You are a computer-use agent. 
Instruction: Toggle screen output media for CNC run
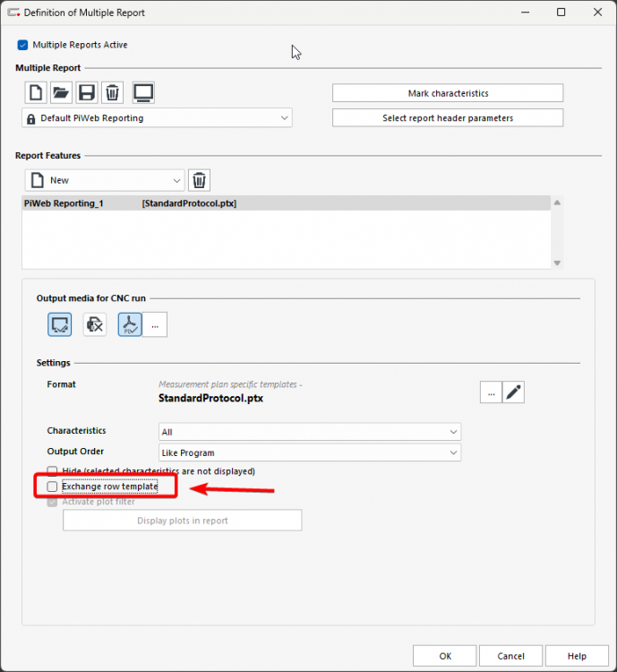[x=61, y=324]
